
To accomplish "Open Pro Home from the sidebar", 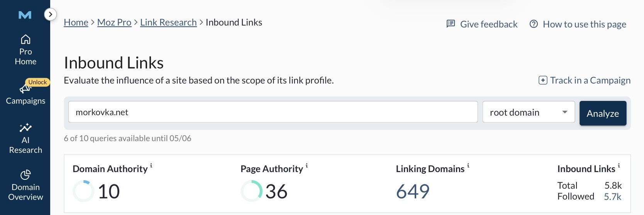I will tap(25, 50).
